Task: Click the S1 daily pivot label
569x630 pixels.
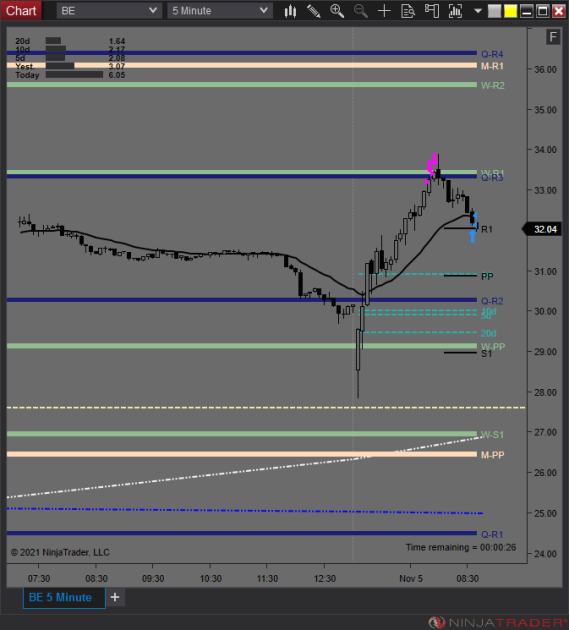Action: pos(486,354)
